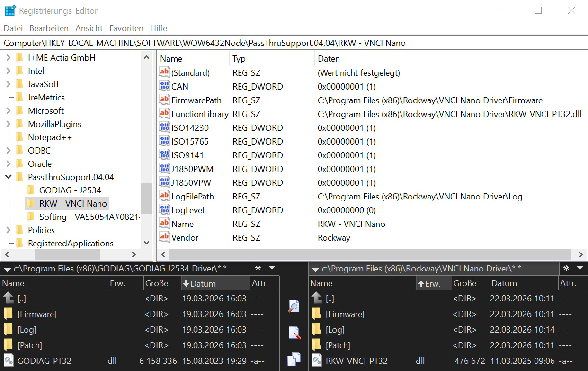Viewport: 588px width, 371px height.
Task: Click values pane horizontal scroll-right arrow
Action: (581, 254)
